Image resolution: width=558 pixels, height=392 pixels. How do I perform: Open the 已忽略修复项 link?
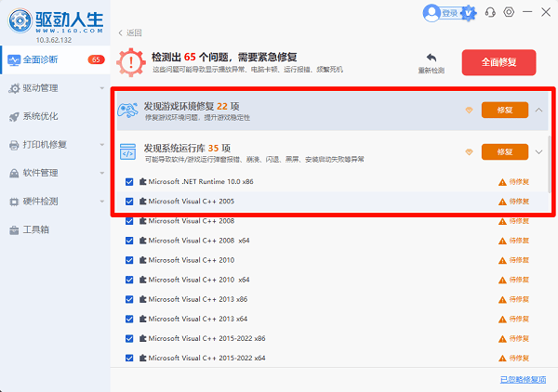[x=523, y=380]
